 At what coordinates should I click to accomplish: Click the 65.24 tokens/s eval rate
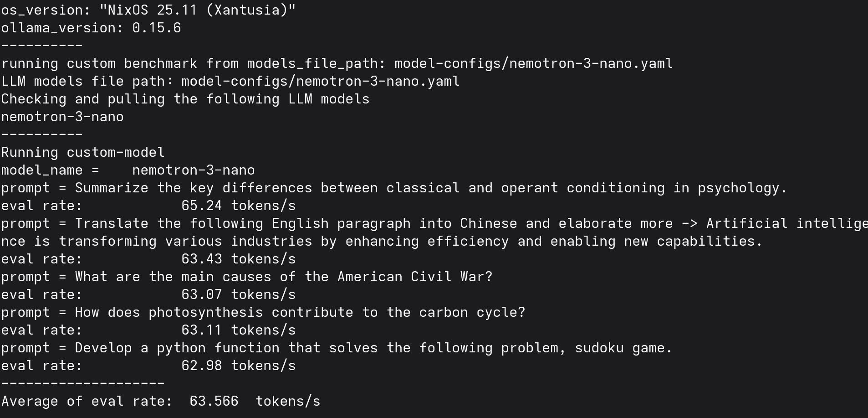(238, 206)
